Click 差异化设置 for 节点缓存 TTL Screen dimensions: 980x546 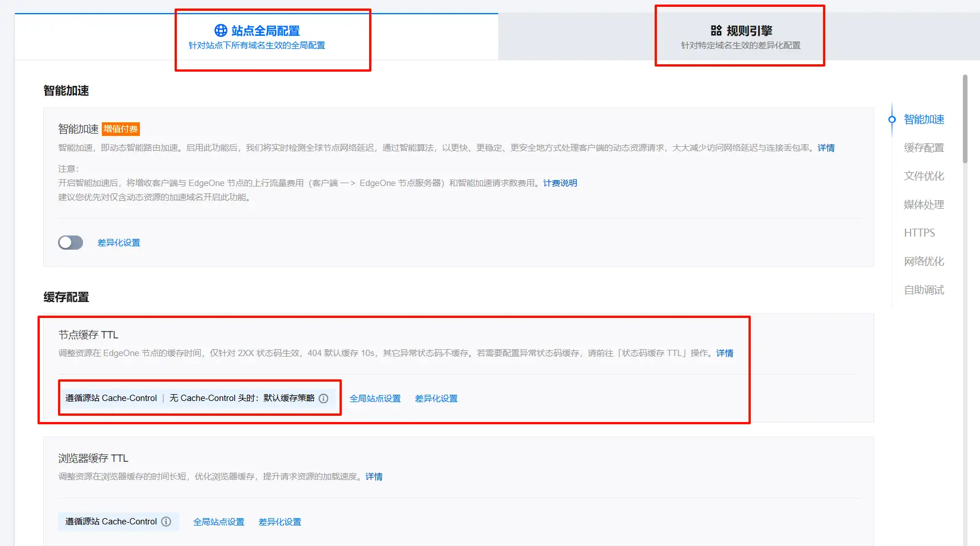tap(436, 399)
